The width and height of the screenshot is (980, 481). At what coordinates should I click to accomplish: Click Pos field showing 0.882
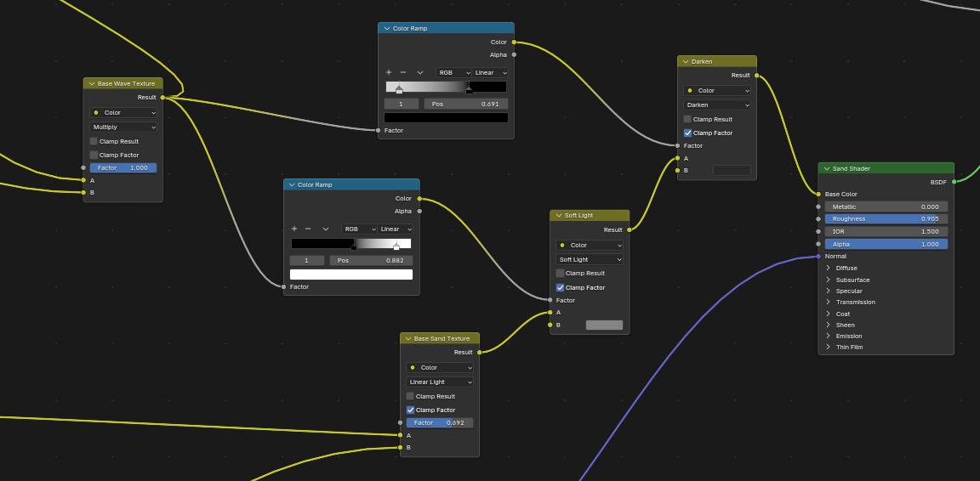[371, 261]
